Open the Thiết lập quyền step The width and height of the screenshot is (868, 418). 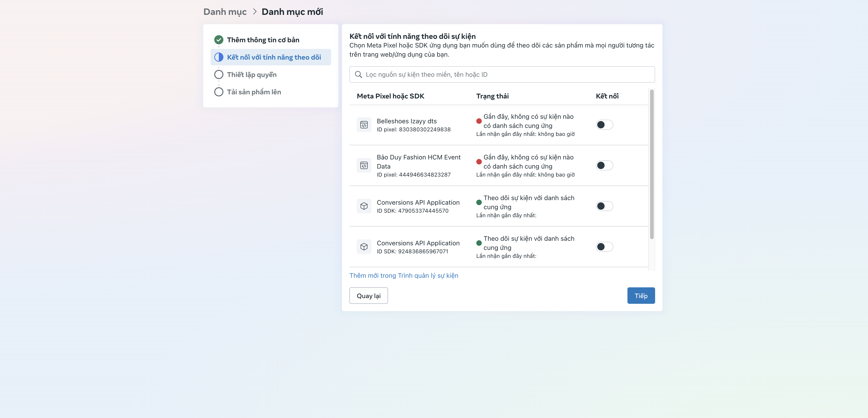click(x=251, y=75)
